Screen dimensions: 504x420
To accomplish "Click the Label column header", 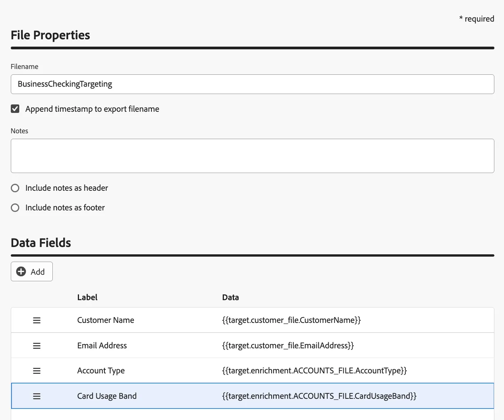I will tap(87, 297).
